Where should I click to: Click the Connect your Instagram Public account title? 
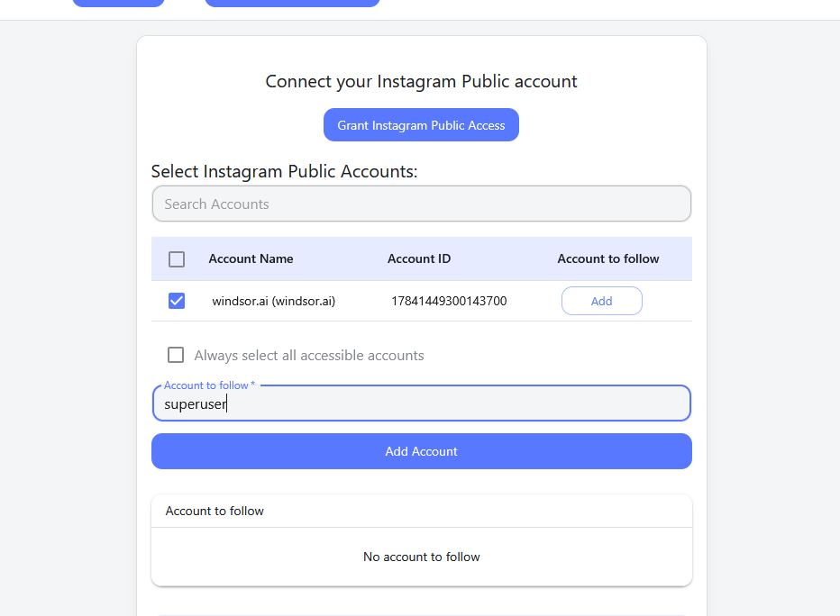[x=421, y=81]
